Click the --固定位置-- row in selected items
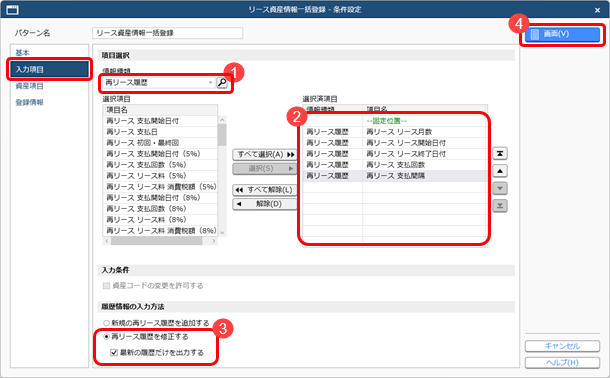This screenshot has height=378, width=610. click(395, 121)
